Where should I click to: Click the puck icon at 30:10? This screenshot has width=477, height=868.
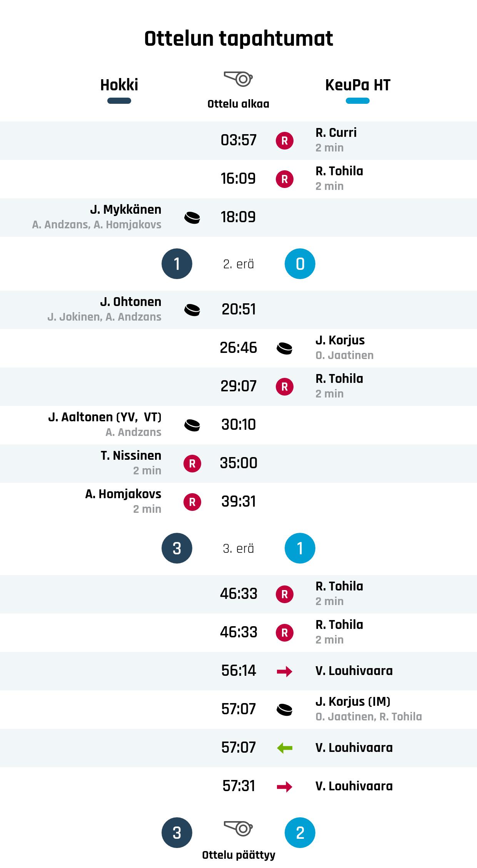[192, 425]
